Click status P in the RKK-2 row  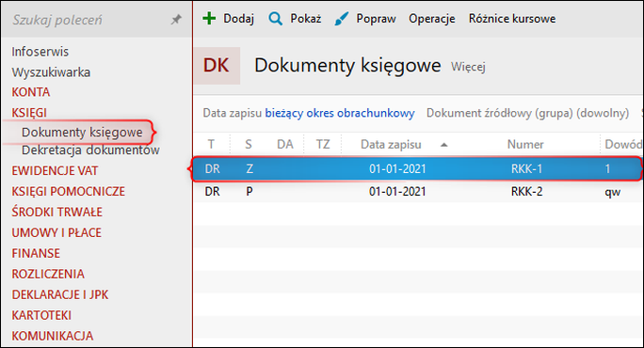(250, 192)
